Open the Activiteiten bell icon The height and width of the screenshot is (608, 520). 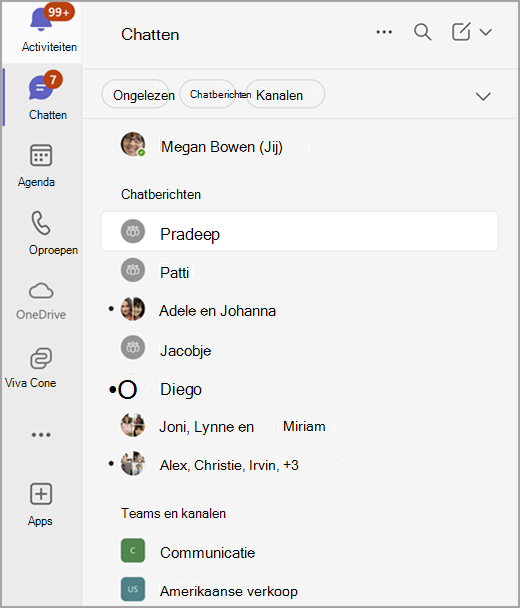[41, 19]
